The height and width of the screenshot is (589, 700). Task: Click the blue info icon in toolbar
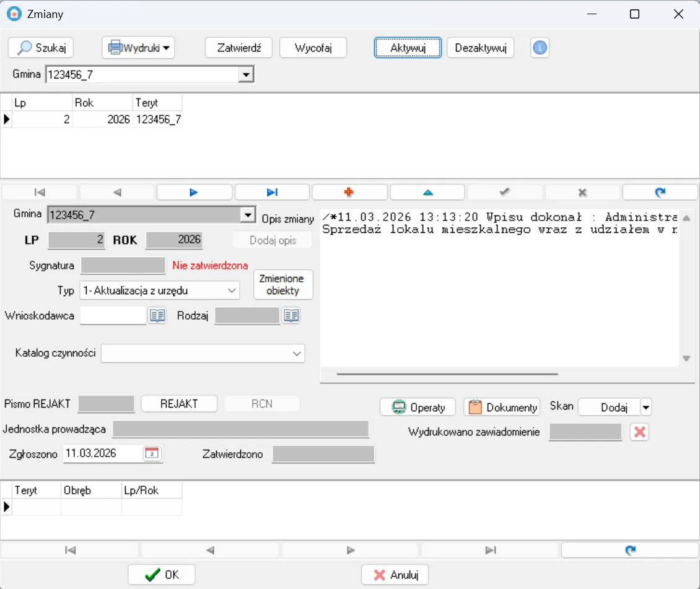540,48
